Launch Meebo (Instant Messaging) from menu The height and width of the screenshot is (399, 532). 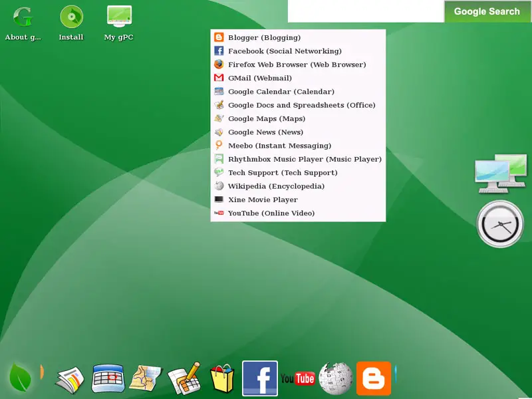(298, 146)
